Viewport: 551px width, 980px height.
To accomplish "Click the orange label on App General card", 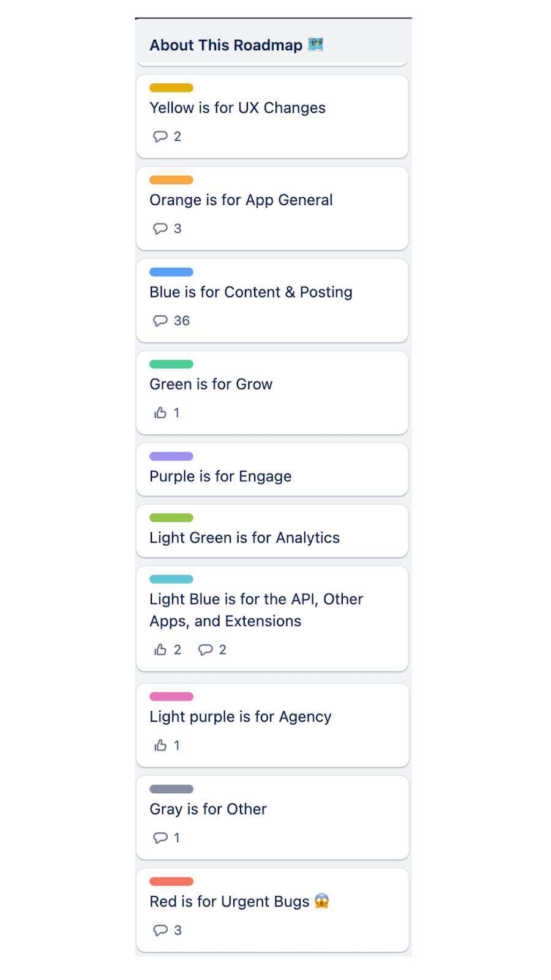I will point(171,179).
